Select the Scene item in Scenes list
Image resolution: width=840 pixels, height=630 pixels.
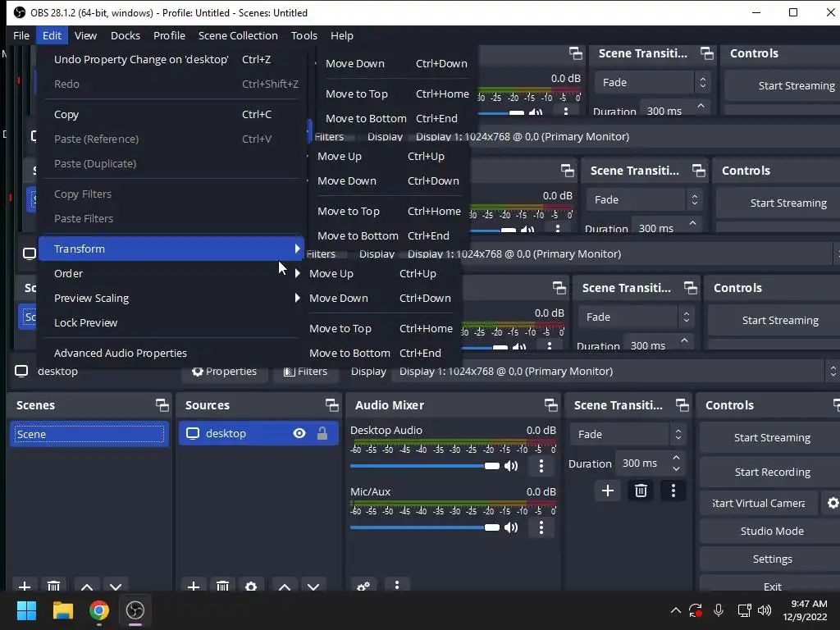point(89,434)
